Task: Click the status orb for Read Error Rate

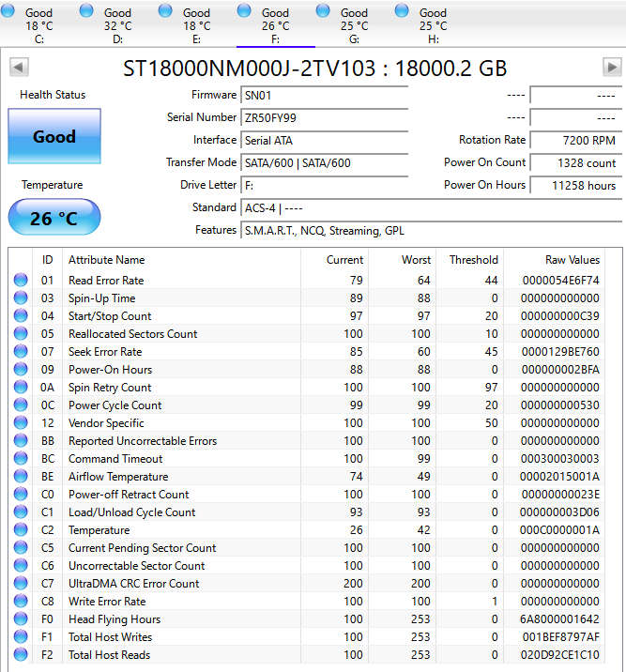Action: 21,280
